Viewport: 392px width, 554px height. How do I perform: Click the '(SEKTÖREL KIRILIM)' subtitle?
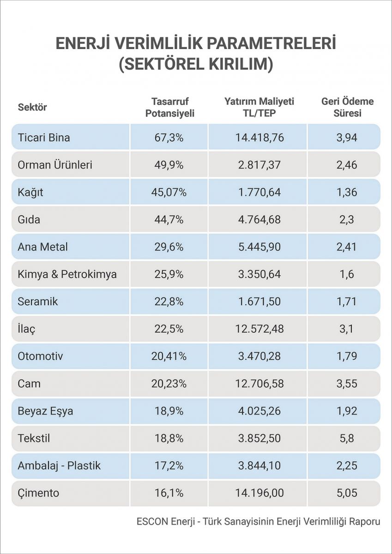tap(196, 64)
